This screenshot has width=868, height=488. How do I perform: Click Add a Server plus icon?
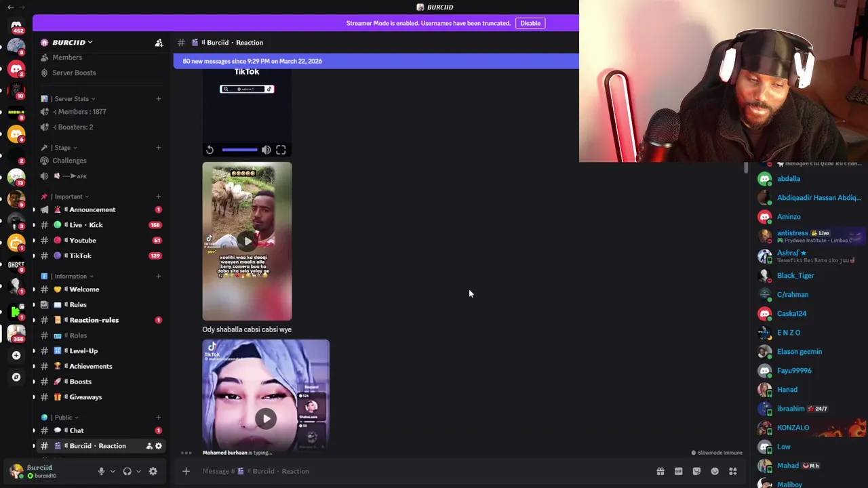[16, 355]
